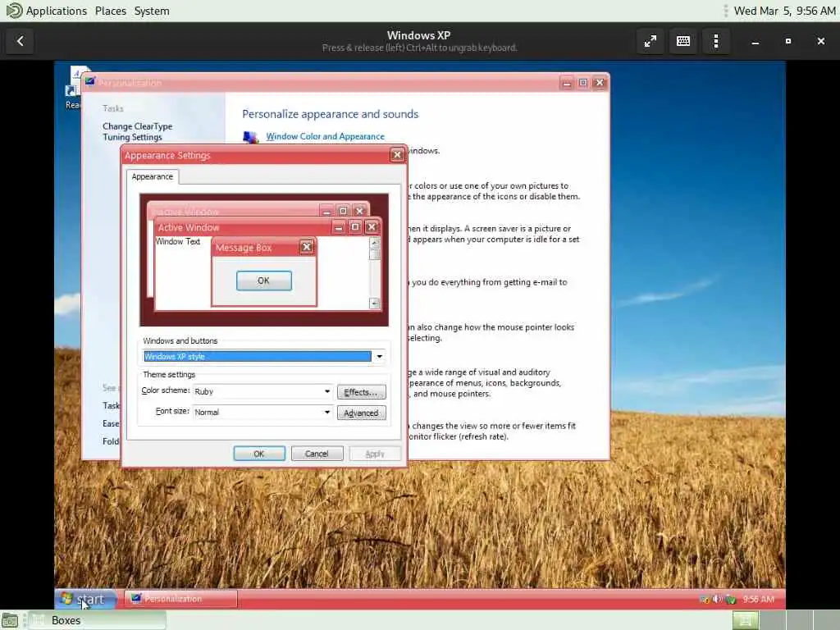Close the Boxes Windows XP window
This screenshot has width=840, height=630.
pos(820,41)
